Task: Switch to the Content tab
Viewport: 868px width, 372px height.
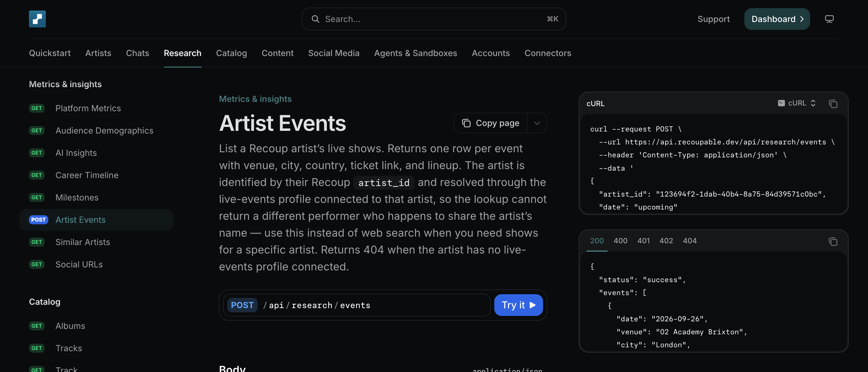Action: point(277,53)
